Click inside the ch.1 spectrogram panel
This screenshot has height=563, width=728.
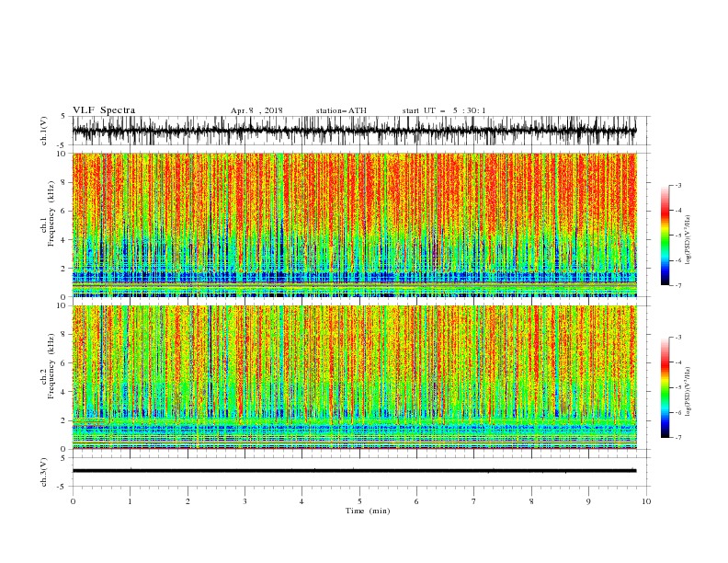pos(354,224)
